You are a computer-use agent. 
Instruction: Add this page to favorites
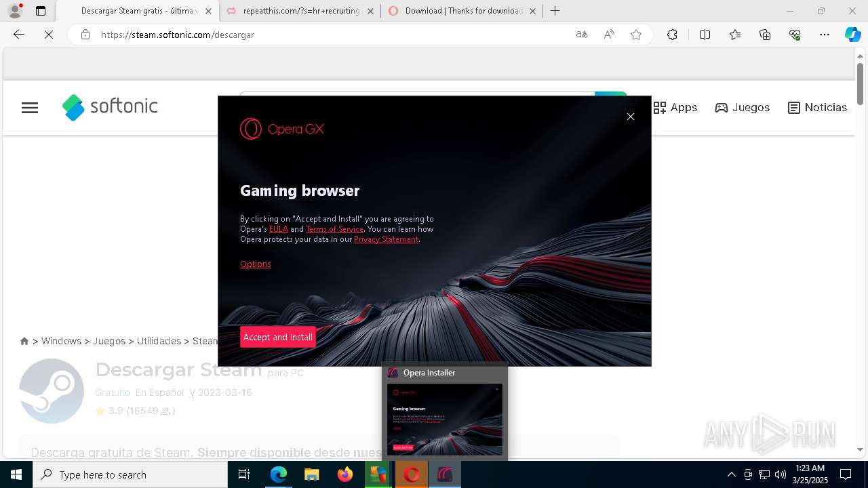click(x=636, y=35)
